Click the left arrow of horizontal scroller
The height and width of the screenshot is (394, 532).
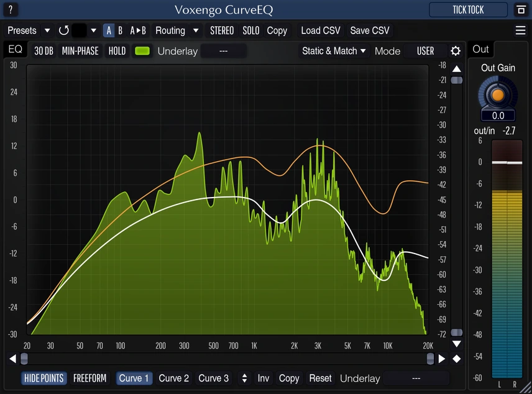[12, 359]
